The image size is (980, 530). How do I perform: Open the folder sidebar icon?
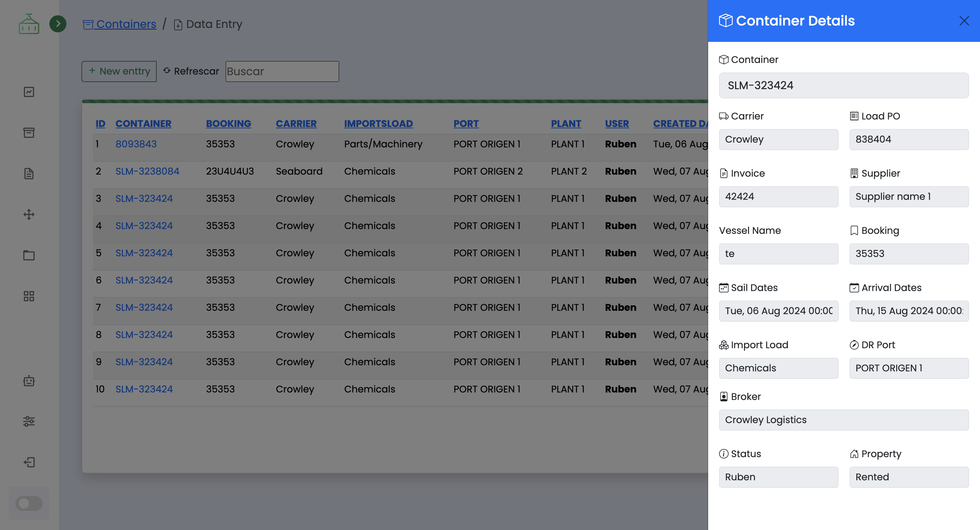29,255
